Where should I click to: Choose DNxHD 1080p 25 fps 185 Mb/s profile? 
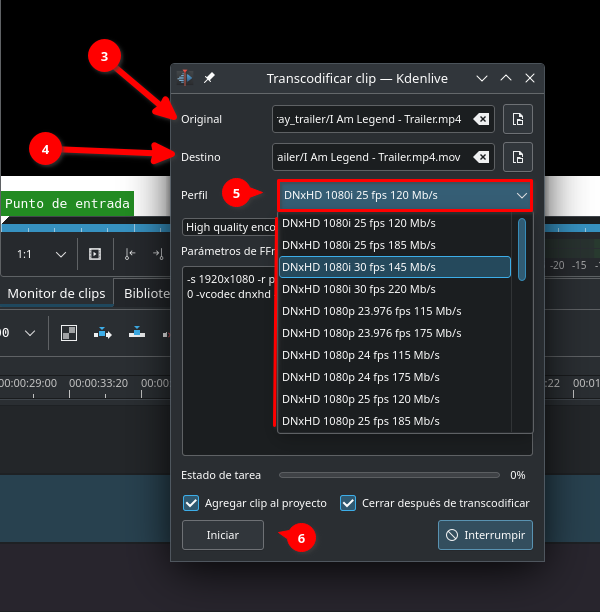(395, 421)
